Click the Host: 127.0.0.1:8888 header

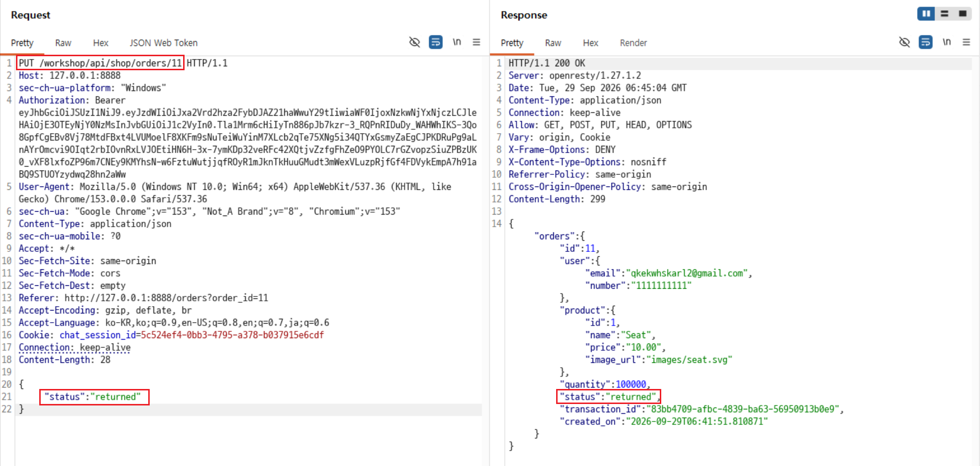(x=70, y=76)
